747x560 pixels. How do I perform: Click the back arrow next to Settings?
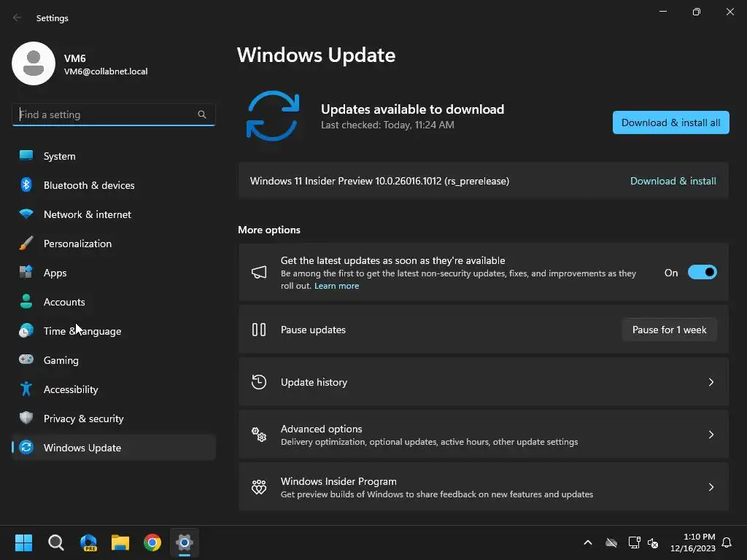pos(18,17)
